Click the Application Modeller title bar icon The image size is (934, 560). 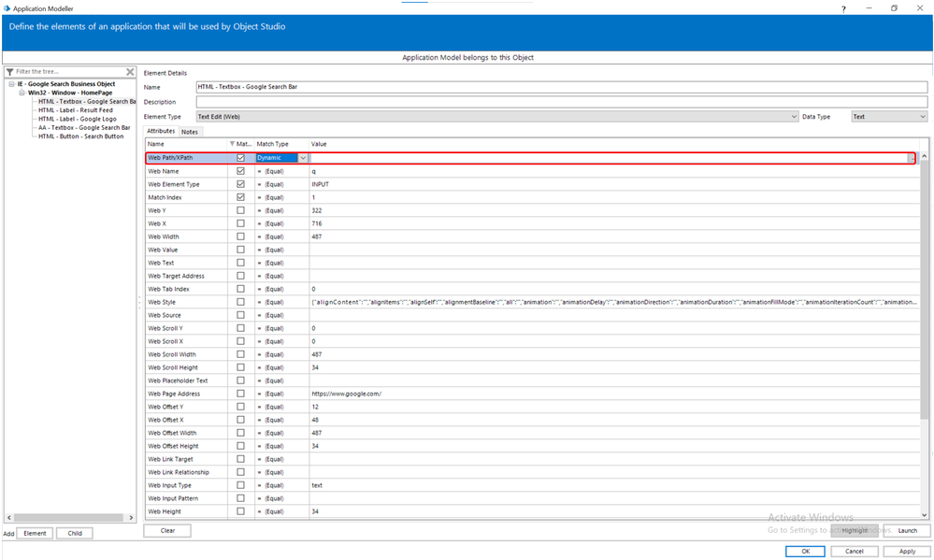[7, 7]
